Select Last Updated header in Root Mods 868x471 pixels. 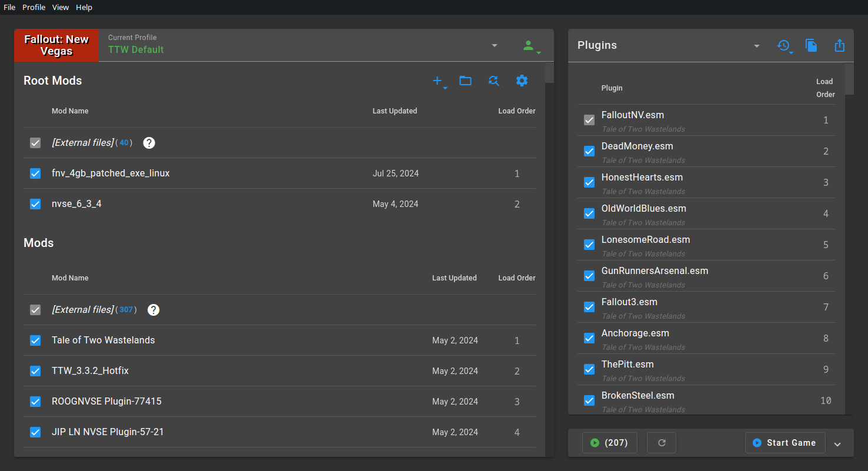point(395,111)
